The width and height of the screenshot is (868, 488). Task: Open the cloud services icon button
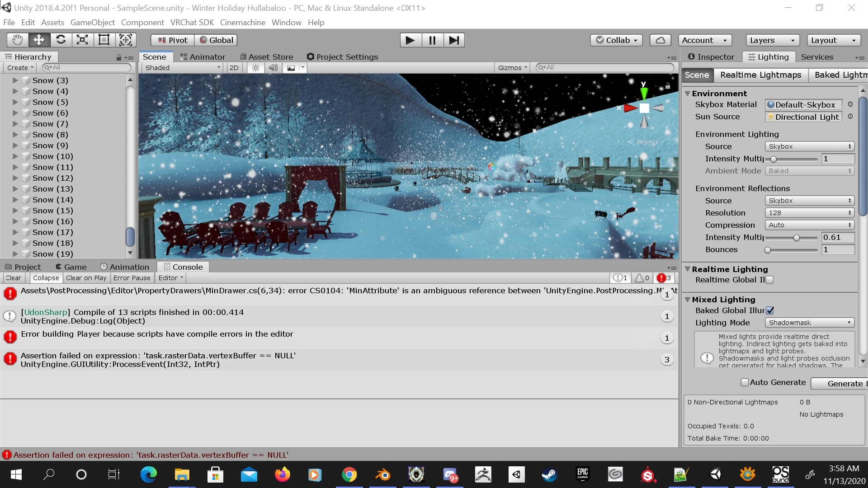660,40
